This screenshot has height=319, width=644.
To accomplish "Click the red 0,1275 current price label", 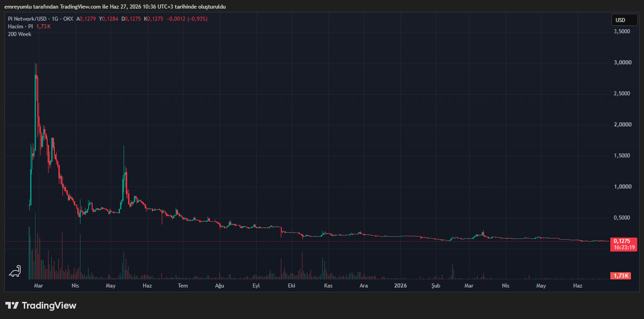I will (x=622, y=241).
